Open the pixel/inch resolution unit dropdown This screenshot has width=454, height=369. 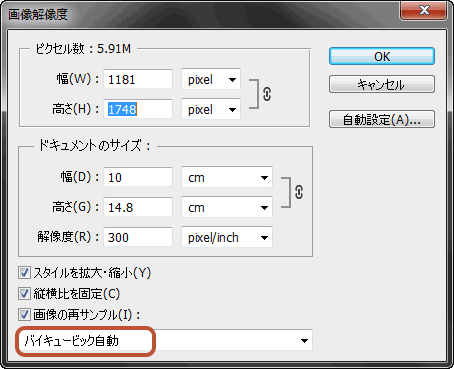[227, 237]
